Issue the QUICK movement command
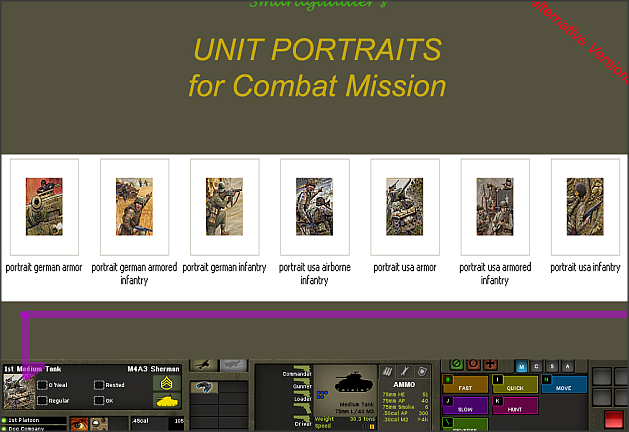Viewport: 629px width, 432px height. [515, 384]
